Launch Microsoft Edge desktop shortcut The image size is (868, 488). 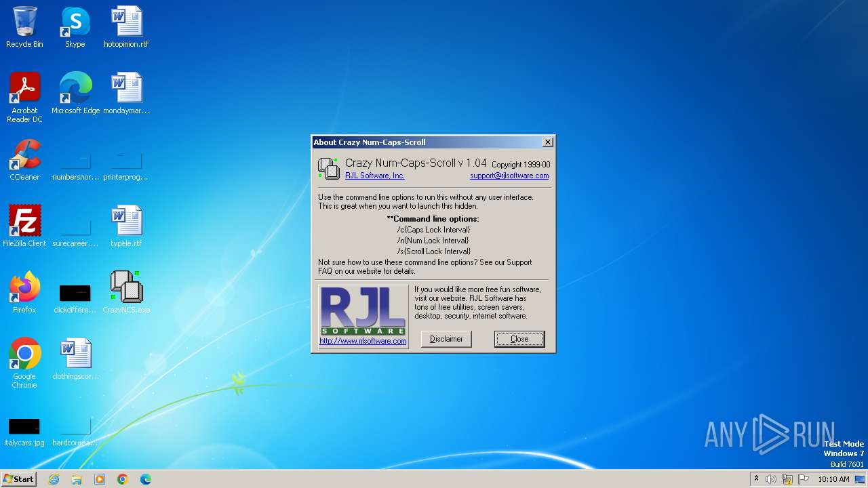[x=75, y=94]
